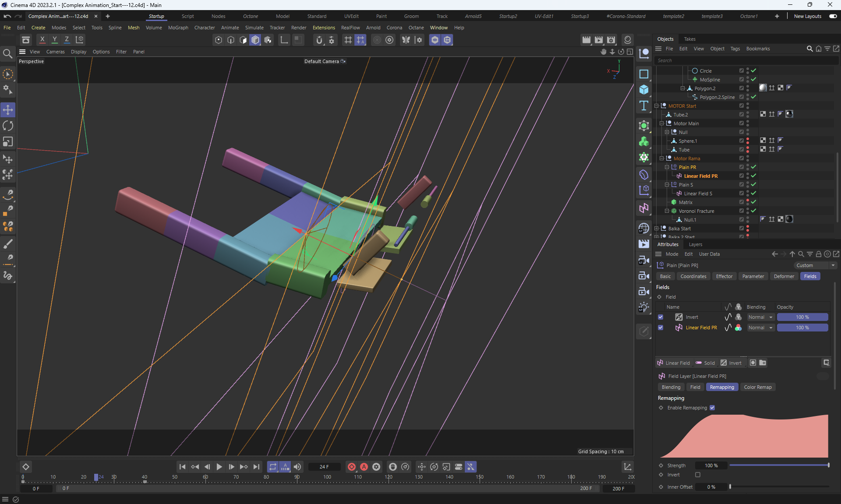841x504 pixels.
Task: Open the Linear Field PR blending dropdown
Action: tap(760, 328)
